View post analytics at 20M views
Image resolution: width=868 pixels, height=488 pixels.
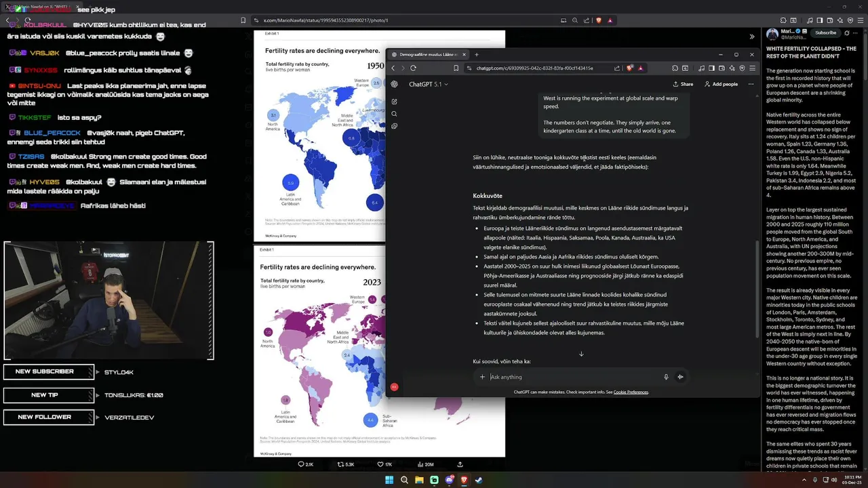(x=425, y=464)
